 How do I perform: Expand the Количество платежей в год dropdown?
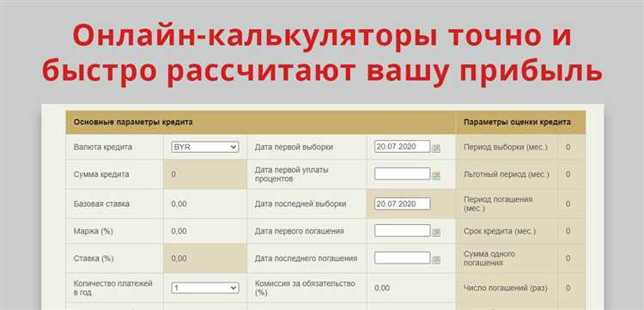[205, 288]
